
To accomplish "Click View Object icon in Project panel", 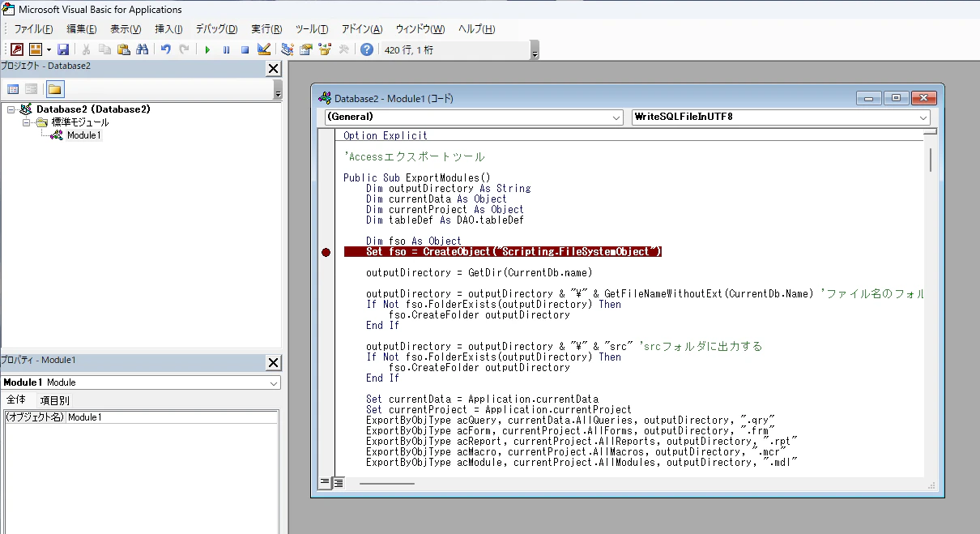I will click(x=31, y=89).
